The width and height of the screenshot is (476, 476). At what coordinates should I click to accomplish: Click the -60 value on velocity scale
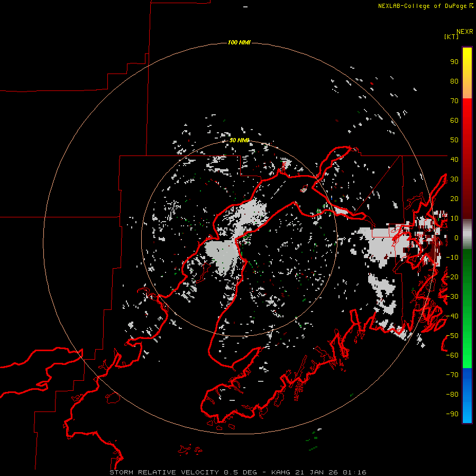(x=452, y=355)
